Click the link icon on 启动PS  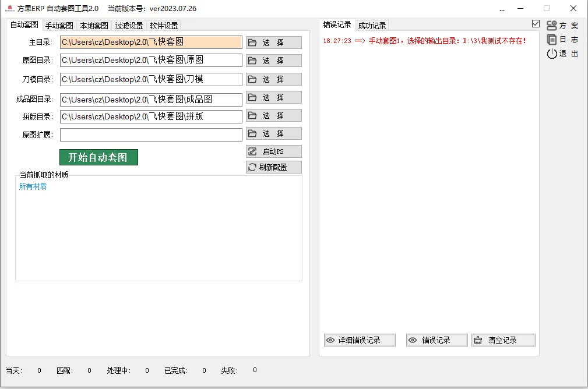[x=252, y=151]
